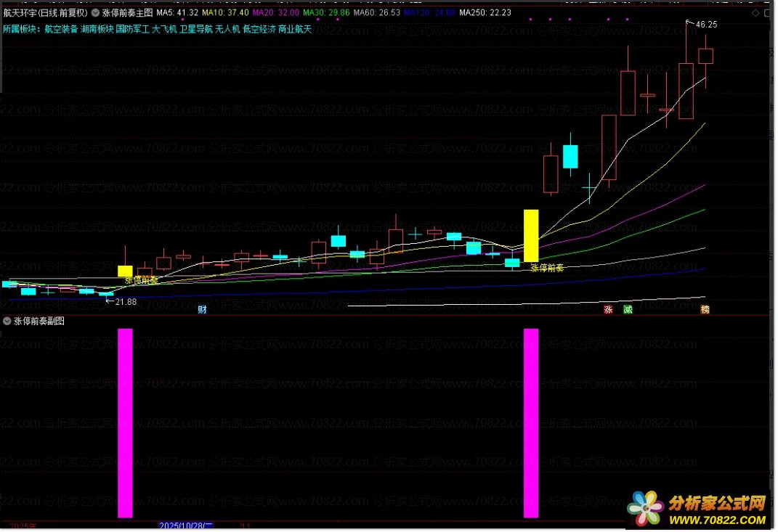
Task: Click the 财 financial marker icon
Action: (x=202, y=310)
